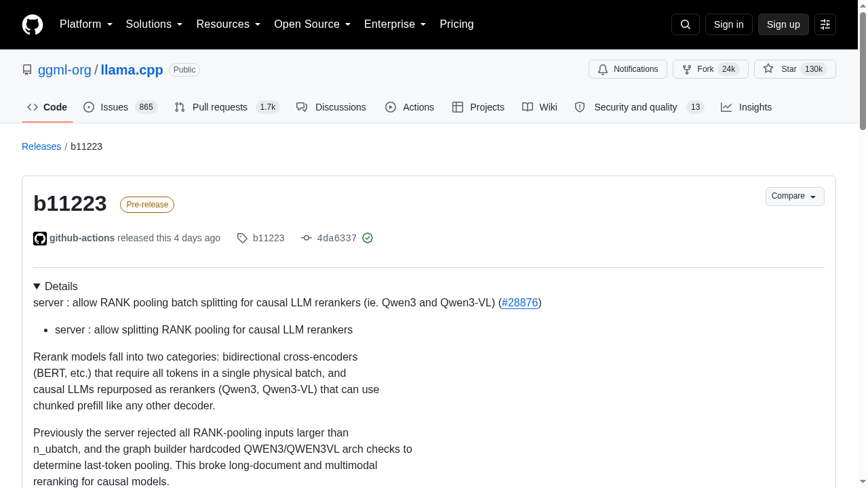The image size is (868, 488).
Task: Click the commit icon beside 4da6337
Action: click(307, 238)
